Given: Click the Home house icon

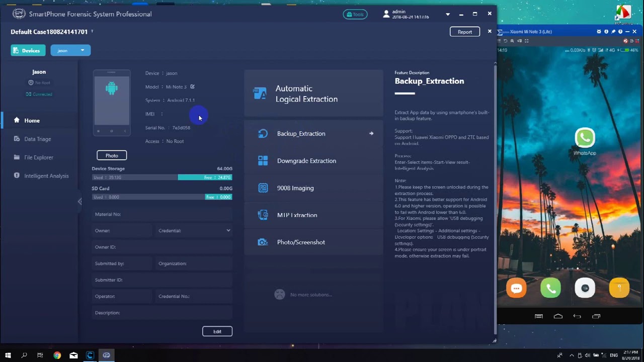Looking at the screenshot, I should [x=17, y=120].
